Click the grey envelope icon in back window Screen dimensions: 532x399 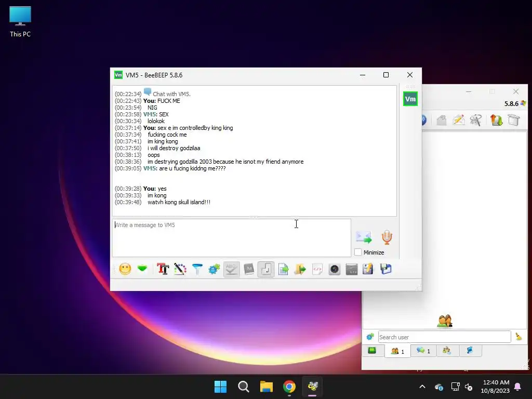pyautogui.click(x=442, y=120)
